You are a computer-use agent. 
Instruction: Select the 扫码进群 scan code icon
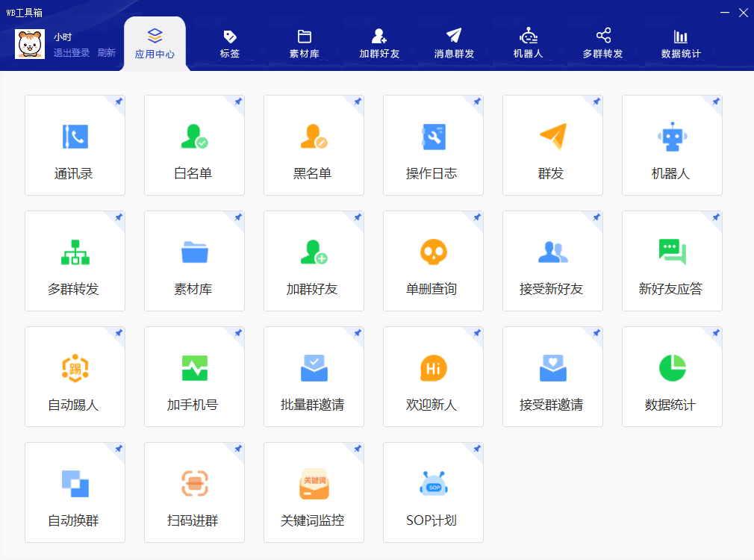(194, 484)
